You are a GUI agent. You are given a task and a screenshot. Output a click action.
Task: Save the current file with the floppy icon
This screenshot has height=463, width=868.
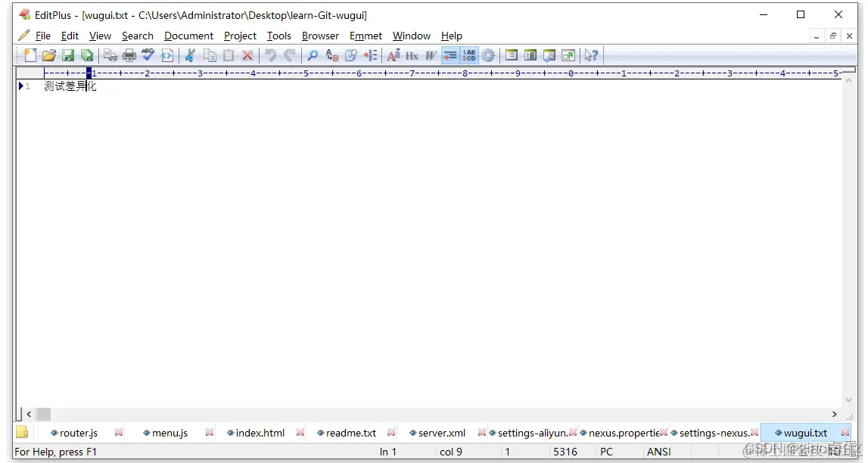pyautogui.click(x=67, y=55)
